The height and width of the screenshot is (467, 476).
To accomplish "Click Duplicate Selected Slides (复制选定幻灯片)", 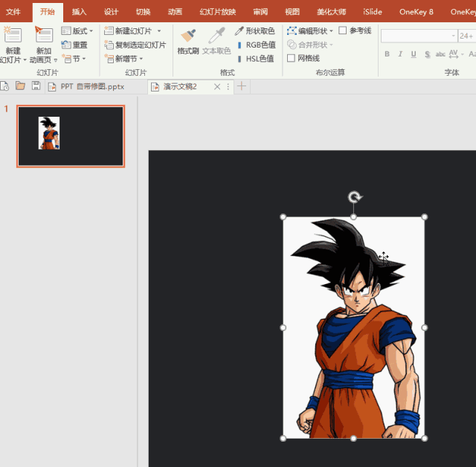I will tap(135, 45).
